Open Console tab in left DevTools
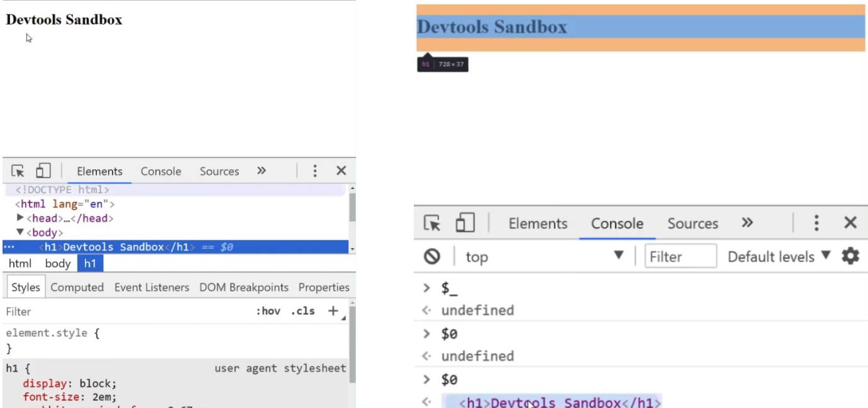 tap(161, 171)
